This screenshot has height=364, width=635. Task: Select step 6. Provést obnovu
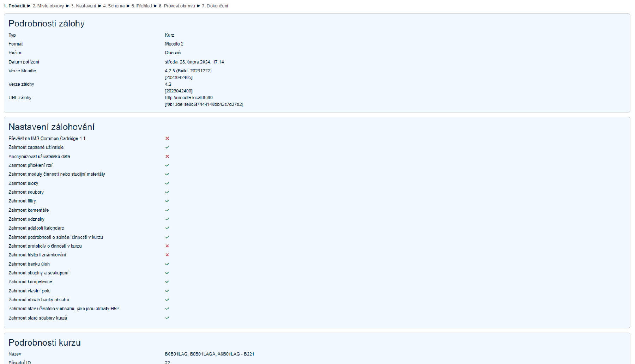click(177, 6)
